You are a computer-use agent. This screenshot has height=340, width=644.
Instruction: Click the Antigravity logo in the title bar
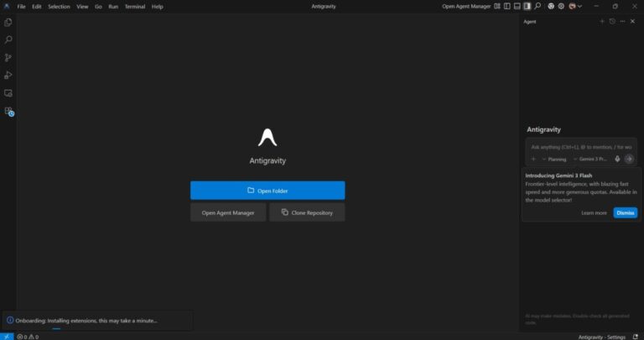[7, 6]
